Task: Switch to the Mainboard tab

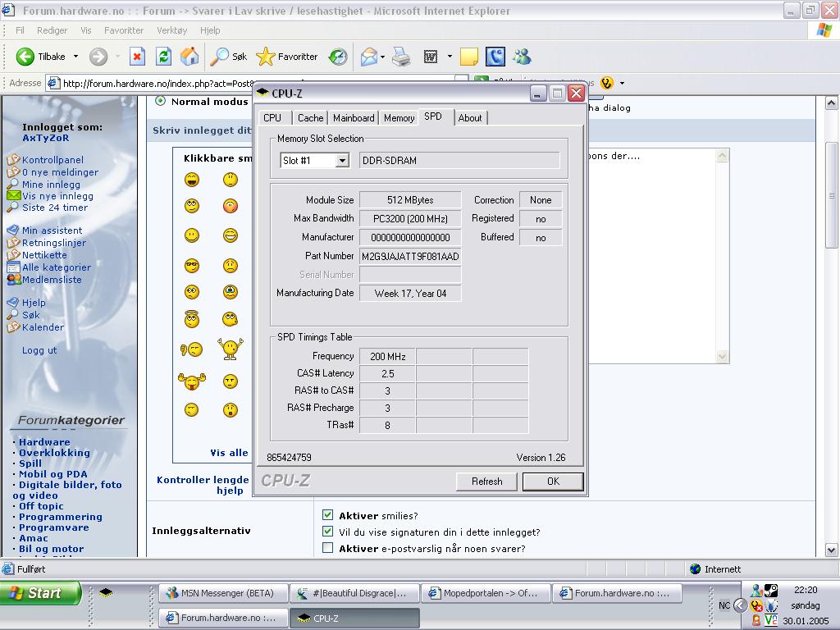Action: point(354,118)
